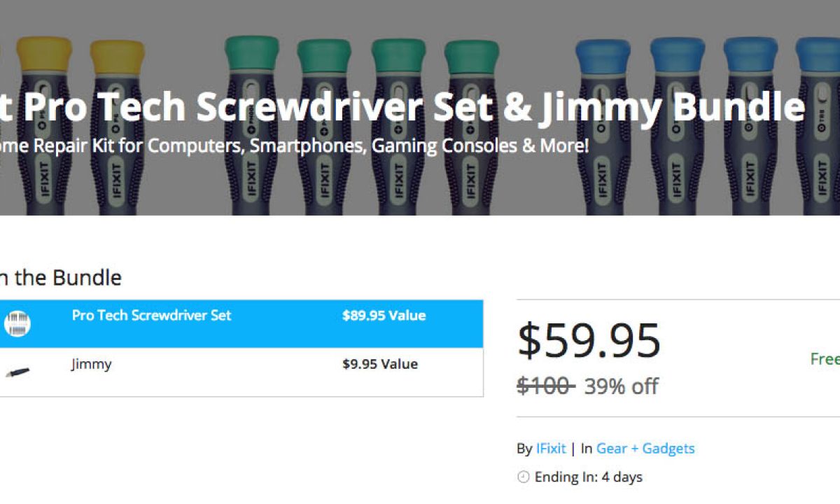
Task: Select the Jimmy item name in bundle list
Action: tap(91, 364)
